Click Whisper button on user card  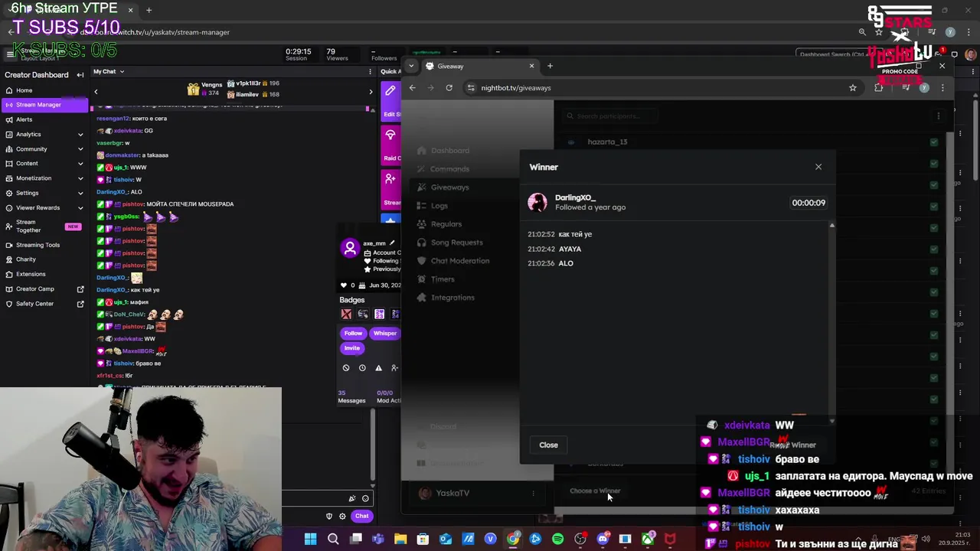point(384,334)
